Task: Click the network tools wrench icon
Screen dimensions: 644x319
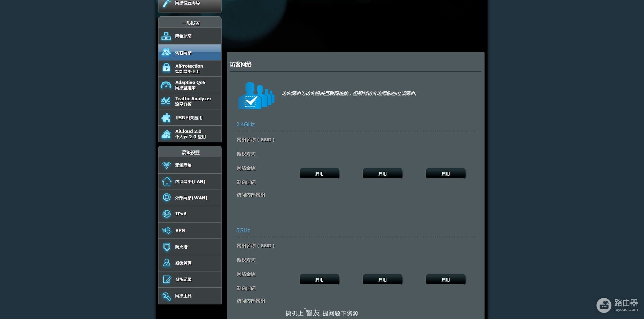Action: tap(166, 296)
